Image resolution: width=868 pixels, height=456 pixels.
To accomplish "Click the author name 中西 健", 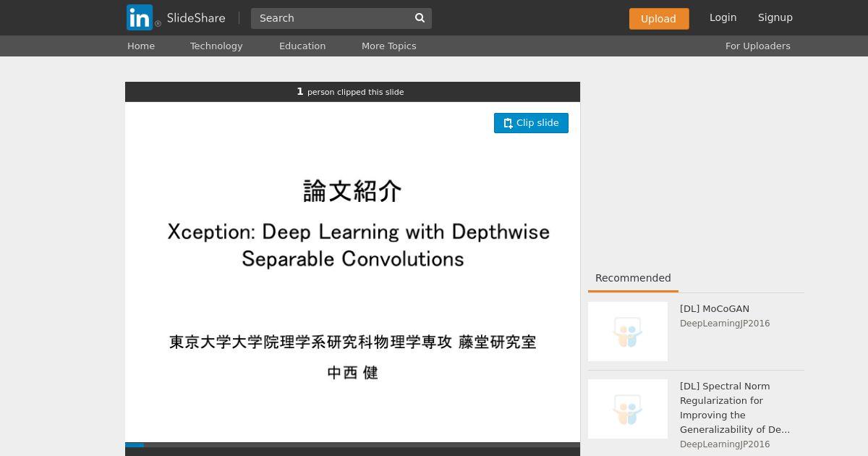I will point(352,373).
